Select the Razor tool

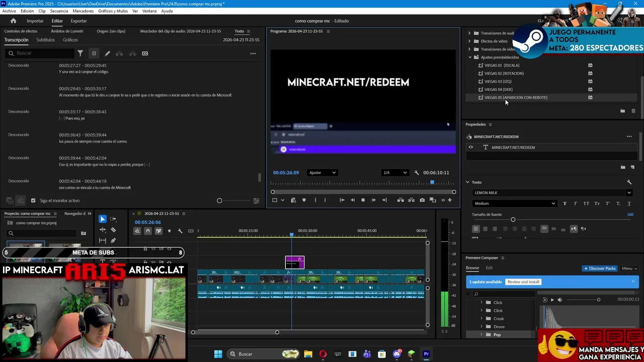(x=113, y=230)
